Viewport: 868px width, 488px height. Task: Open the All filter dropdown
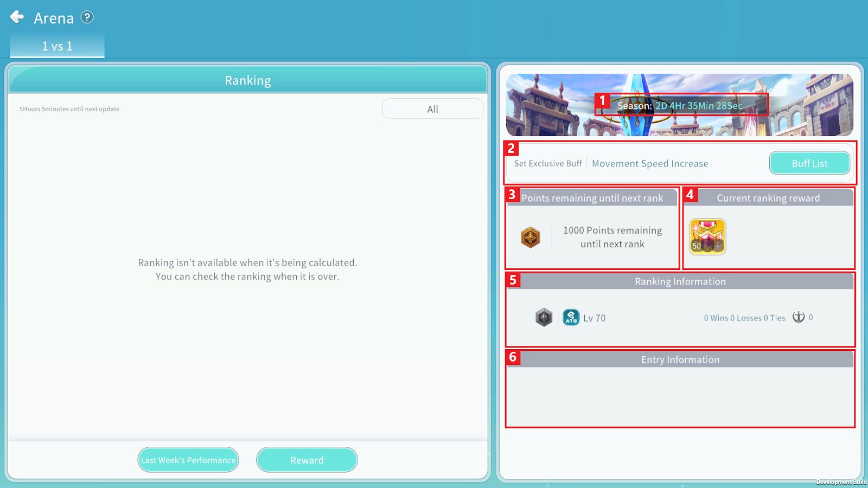(x=432, y=109)
